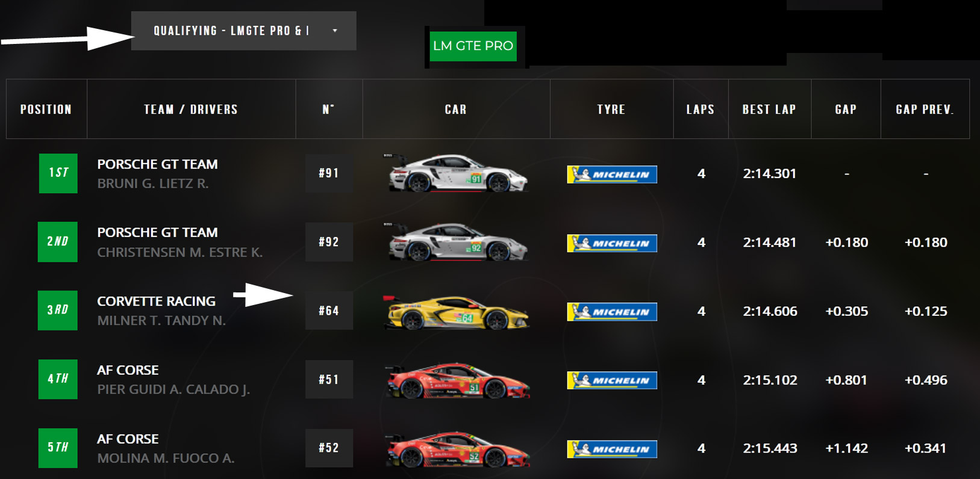The width and height of the screenshot is (980, 479).
Task: Click the green 3RD position badge
Action: point(58,311)
